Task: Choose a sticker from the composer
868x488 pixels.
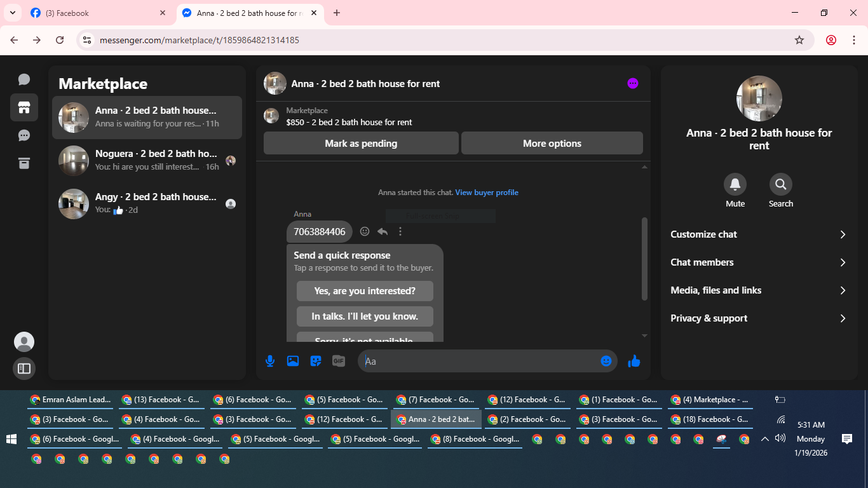Action: pyautogui.click(x=316, y=361)
